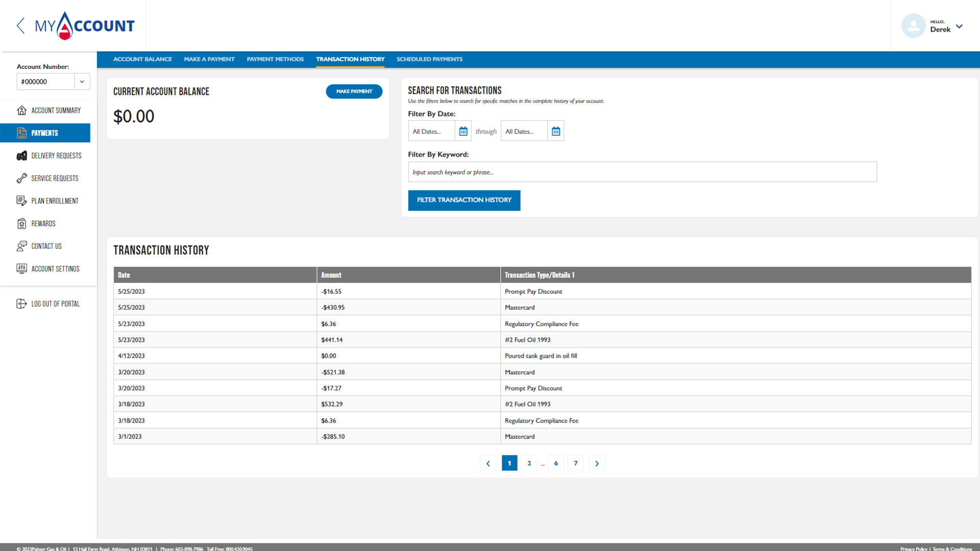The width and height of the screenshot is (980, 551).
Task: Click the Service Requests sidebar icon
Action: click(x=21, y=178)
